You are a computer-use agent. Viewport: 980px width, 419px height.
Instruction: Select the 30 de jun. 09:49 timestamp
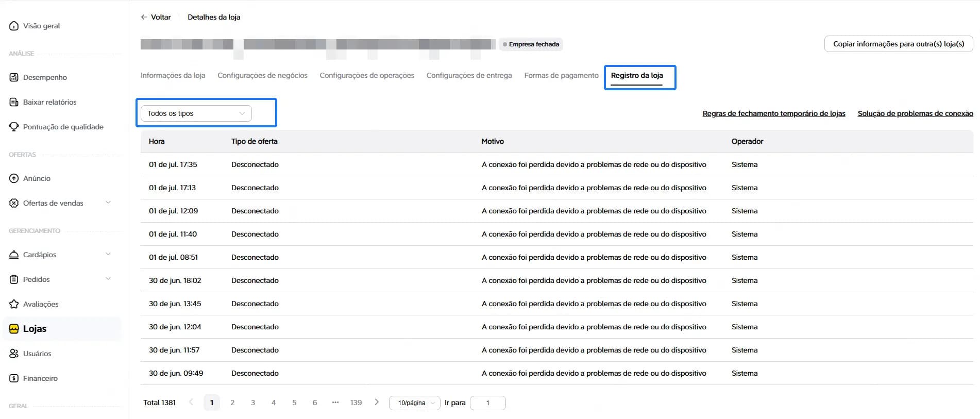(176, 373)
